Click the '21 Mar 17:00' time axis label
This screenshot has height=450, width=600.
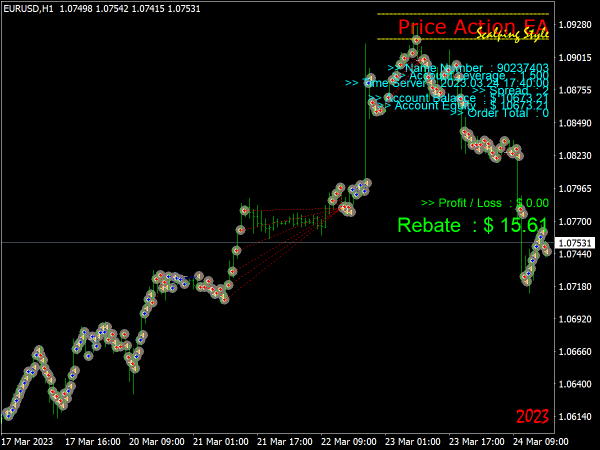[x=285, y=442]
